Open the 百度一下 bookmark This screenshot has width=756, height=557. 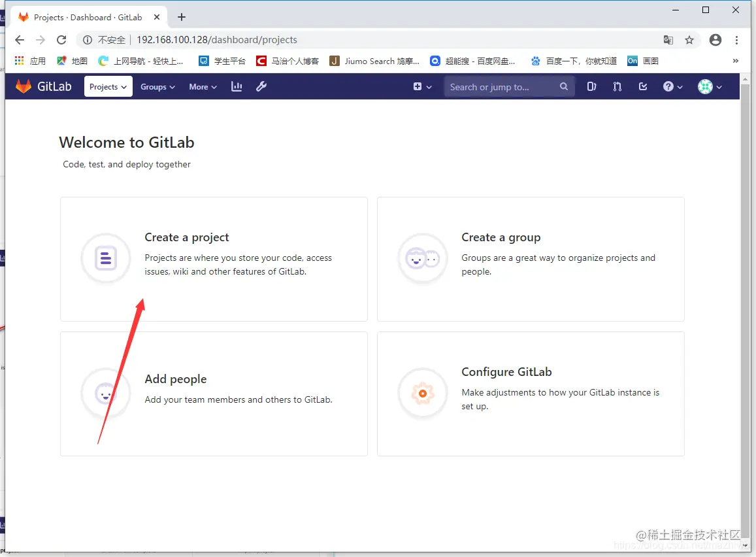point(574,61)
